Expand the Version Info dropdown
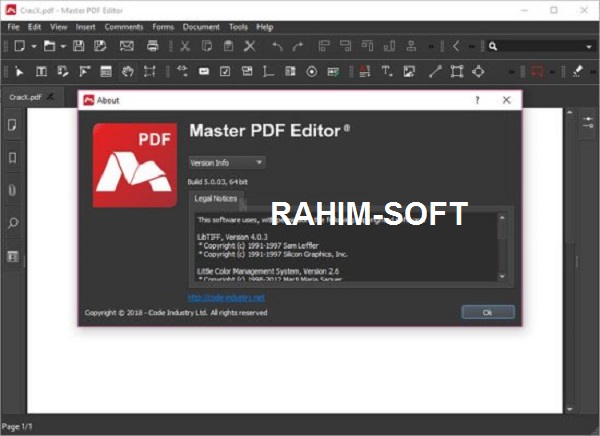 (227, 163)
